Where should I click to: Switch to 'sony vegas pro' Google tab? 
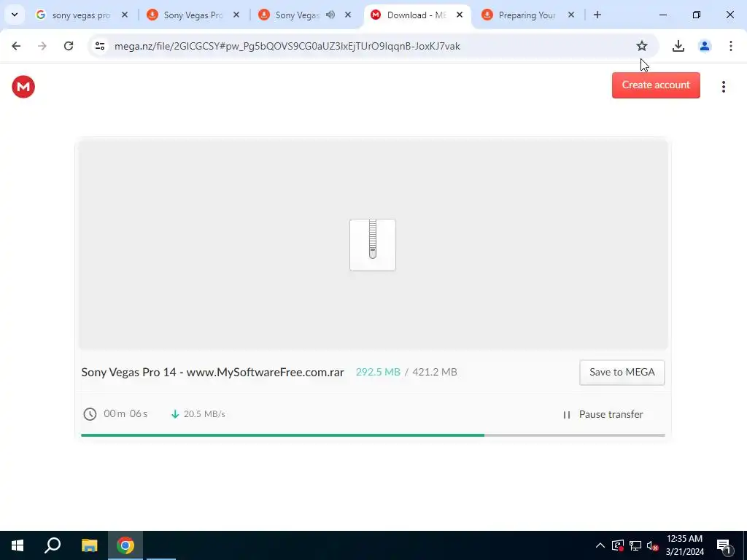pos(81,15)
